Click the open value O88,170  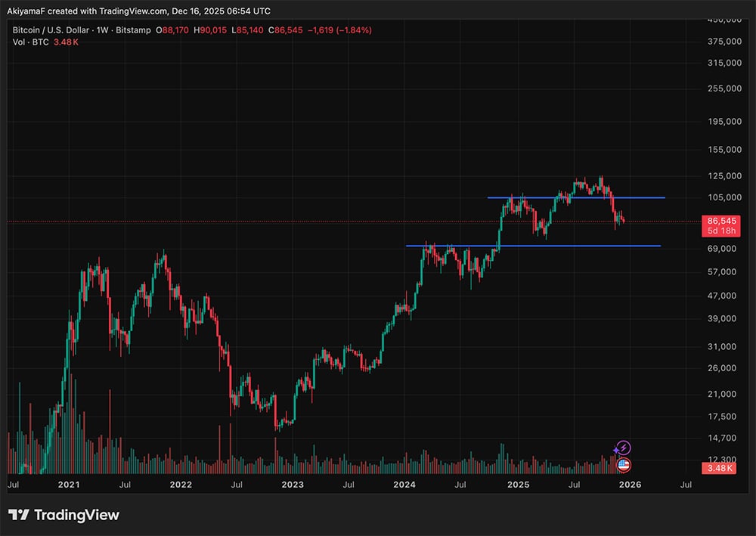pyautogui.click(x=172, y=30)
